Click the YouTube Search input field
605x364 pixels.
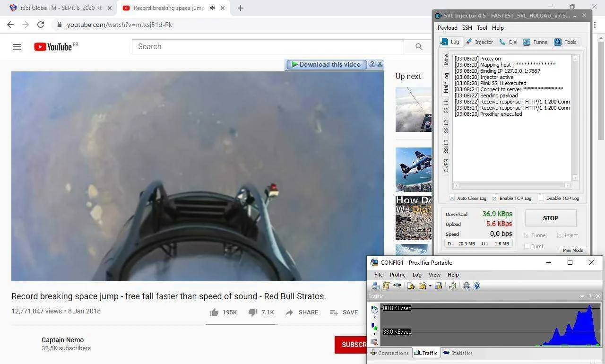pyautogui.click(x=268, y=46)
